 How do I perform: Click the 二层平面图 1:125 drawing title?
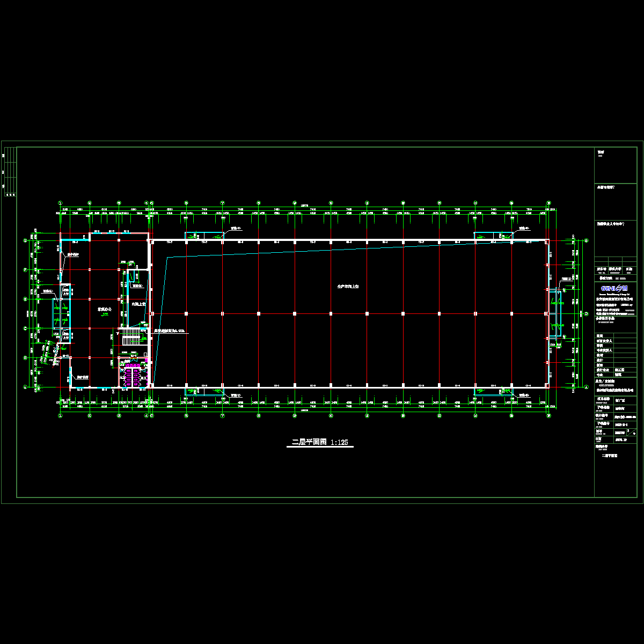coord(320,442)
